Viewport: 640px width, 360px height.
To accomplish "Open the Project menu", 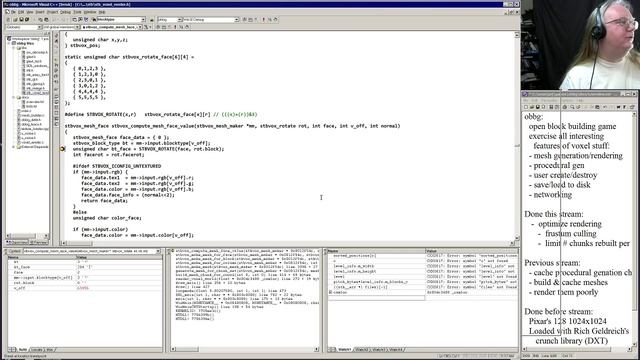I will [x=52, y=12].
